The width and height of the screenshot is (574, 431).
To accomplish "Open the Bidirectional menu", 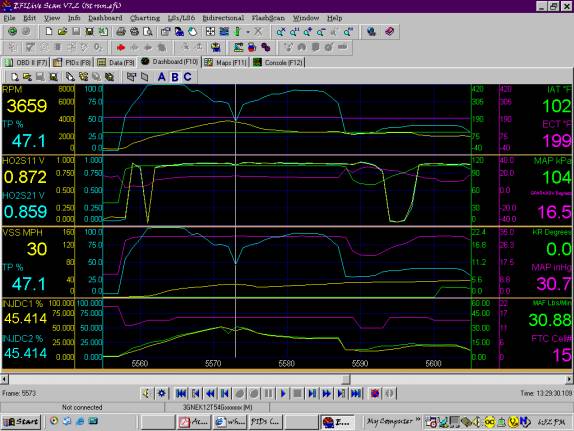I will pos(223,18).
